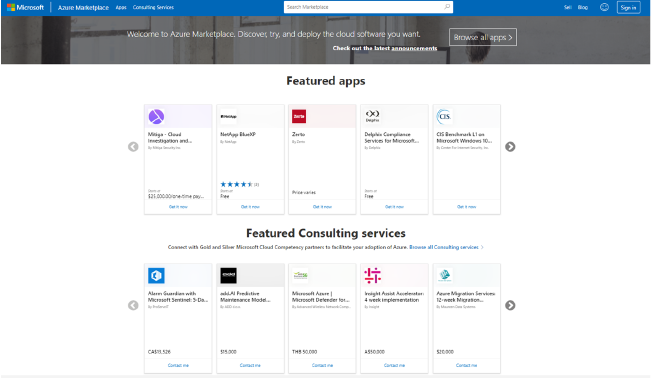Viewport: 651px width, 378px height.
Task: Click Get it now for CIS Benchmark
Action: (x=467, y=206)
